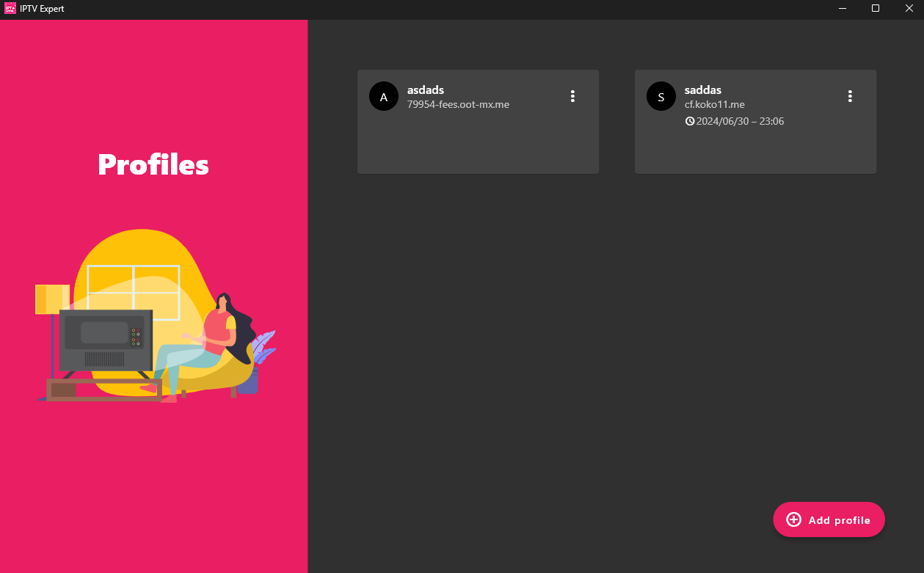Click the cf.koko11.me server address
924x573 pixels.
click(714, 104)
